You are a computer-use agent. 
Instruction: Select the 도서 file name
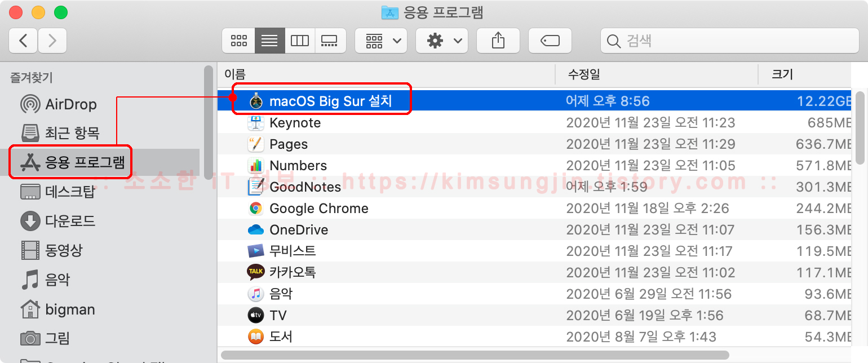tap(281, 337)
